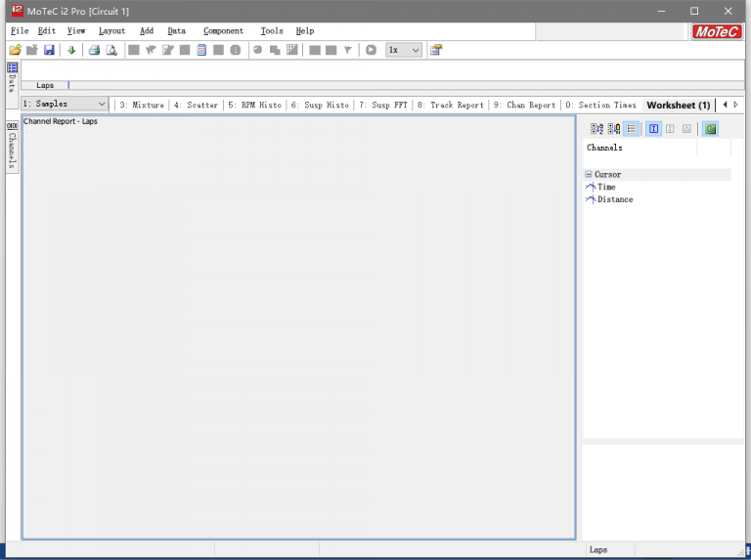Open the Tools menu
751x560 pixels.
(272, 31)
